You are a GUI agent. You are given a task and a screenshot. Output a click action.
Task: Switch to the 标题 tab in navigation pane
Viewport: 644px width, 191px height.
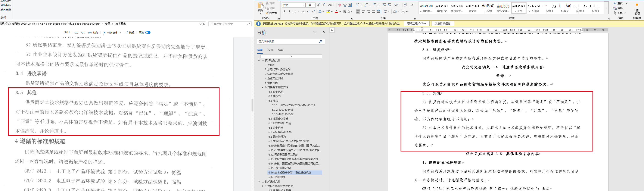tap(260, 50)
